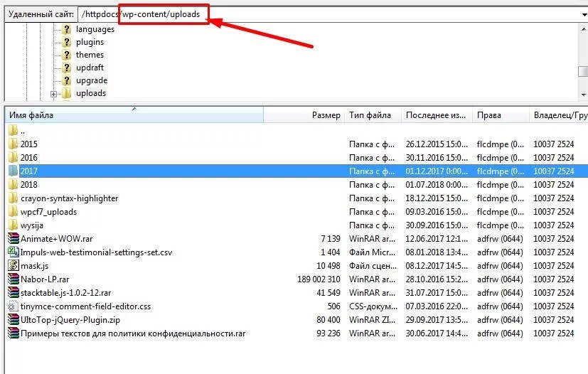Click the 2017 folder name in highlighted row
The image size is (588, 374).
[x=29, y=171]
